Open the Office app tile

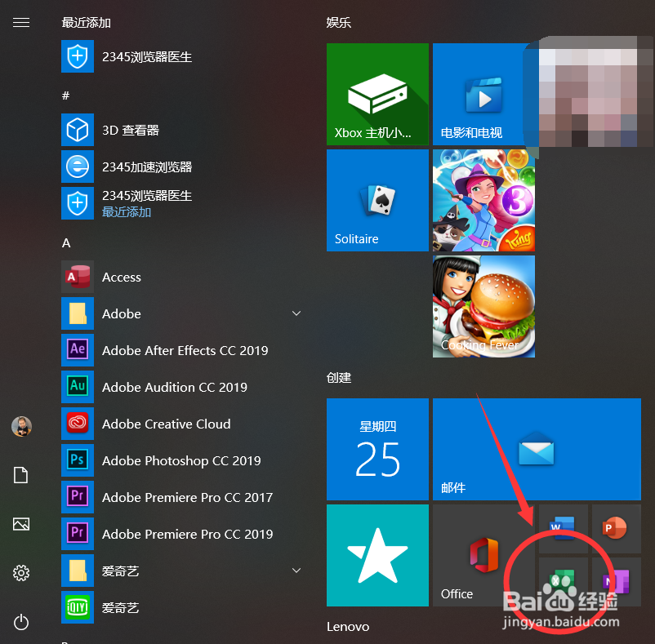point(483,555)
